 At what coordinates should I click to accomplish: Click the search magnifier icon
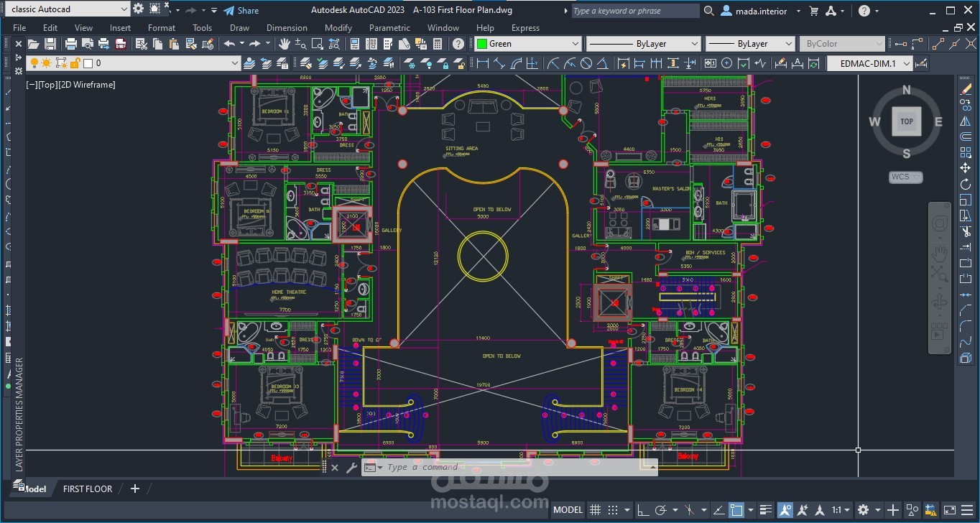click(x=708, y=11)
